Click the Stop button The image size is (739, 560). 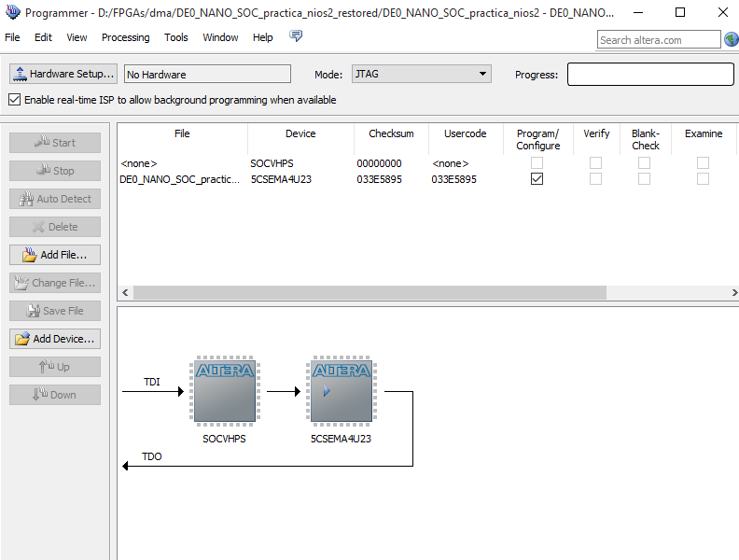tap(55, 171)
